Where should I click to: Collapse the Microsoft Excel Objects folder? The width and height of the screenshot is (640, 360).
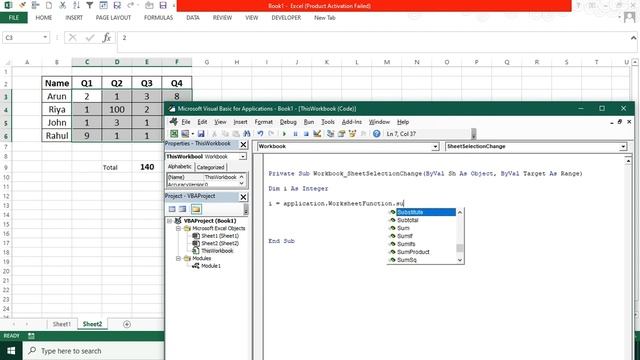click(178, 229)
